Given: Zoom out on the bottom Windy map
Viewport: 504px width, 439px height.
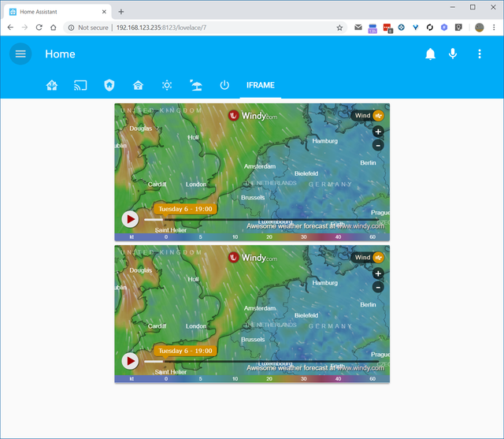Looking at the screenshot, I should 378,287.
